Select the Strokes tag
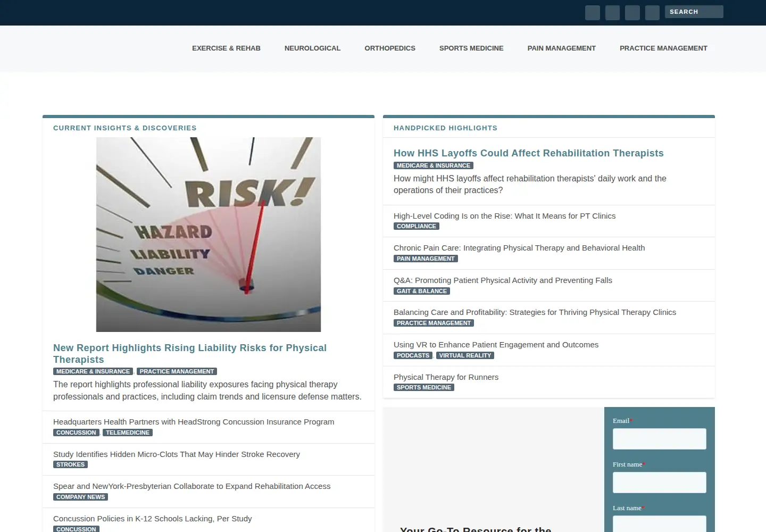Image resolution: width=766 pixels, height=532 pixels. coord(70,464)
